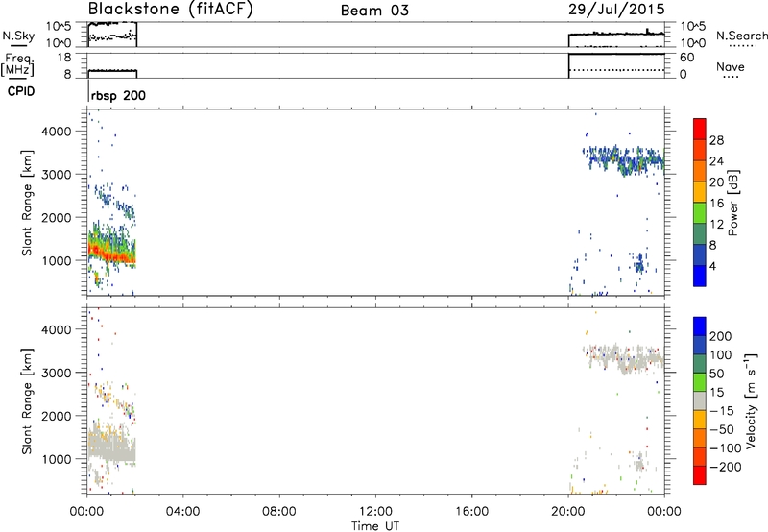The height and width of the screenshot is (532, 768).
Task: Click the 'Blackstone (fitACF)' plot title
Action: [171, 9]
